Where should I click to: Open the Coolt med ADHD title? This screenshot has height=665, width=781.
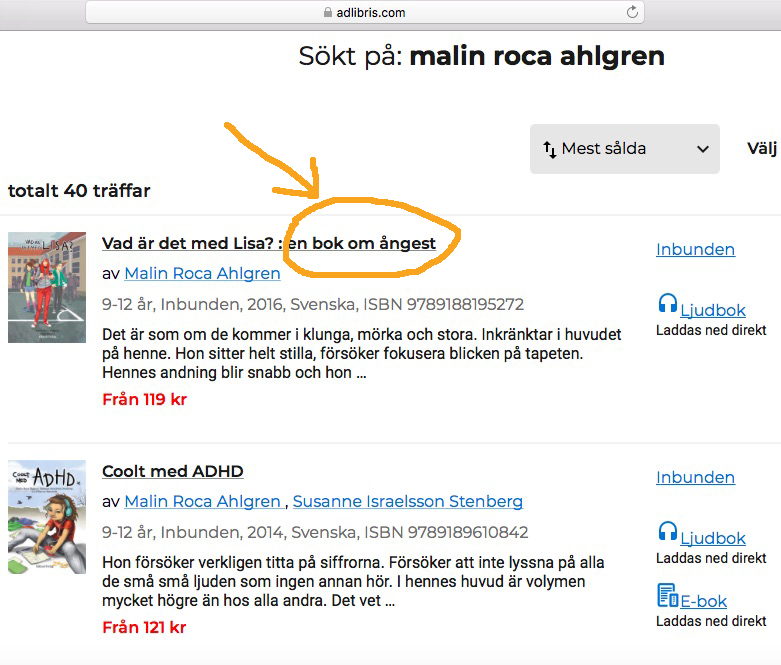173,471
